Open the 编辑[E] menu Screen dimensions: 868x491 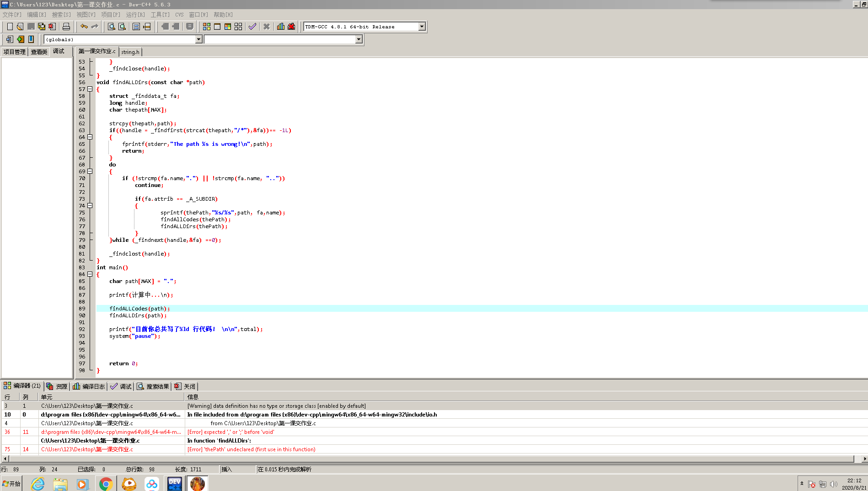pyautogui.click(x=37, y=15)
